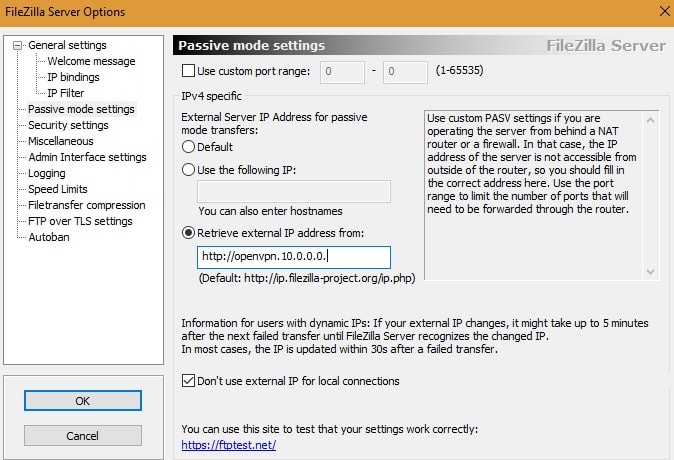
Task: Open Autoban settings page
Action: point(49,237)
